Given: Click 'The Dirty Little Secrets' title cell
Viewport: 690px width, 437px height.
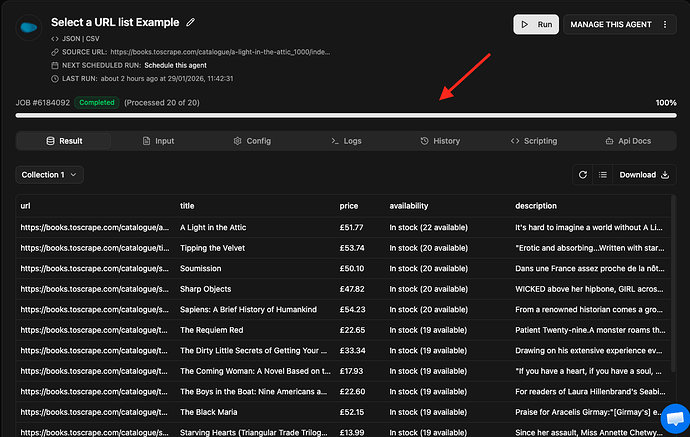Looking at the screenshot, I should [253, 351].
